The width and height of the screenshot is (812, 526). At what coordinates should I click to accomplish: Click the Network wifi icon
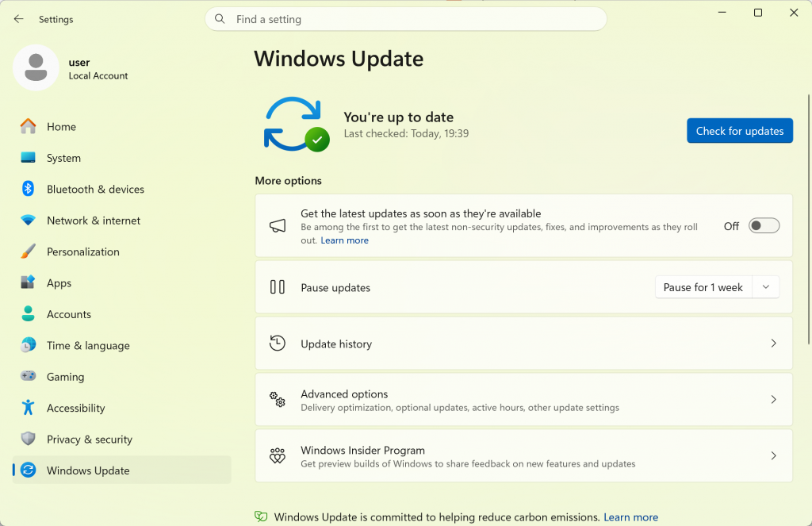pos(28,221)
